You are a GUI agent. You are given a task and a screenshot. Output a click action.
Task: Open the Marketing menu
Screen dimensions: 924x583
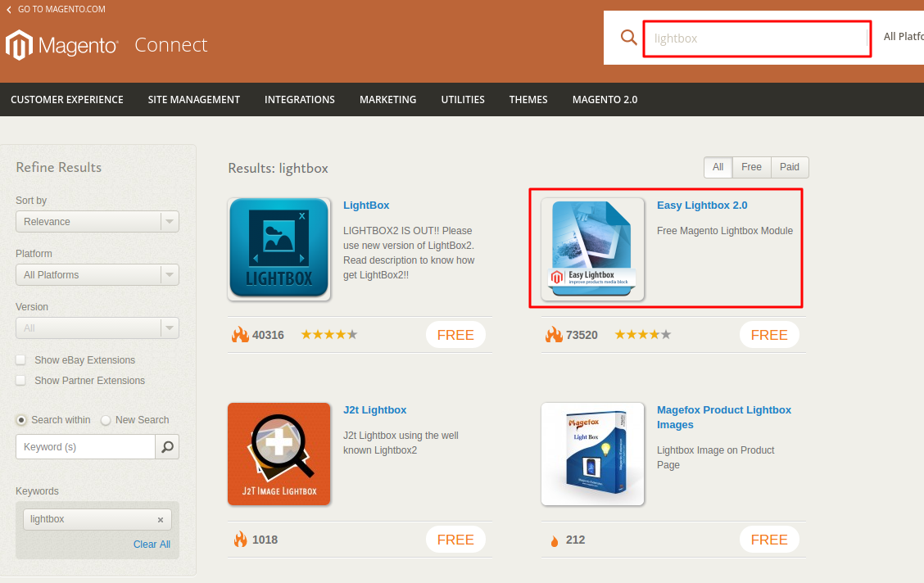tap(387, 100)
